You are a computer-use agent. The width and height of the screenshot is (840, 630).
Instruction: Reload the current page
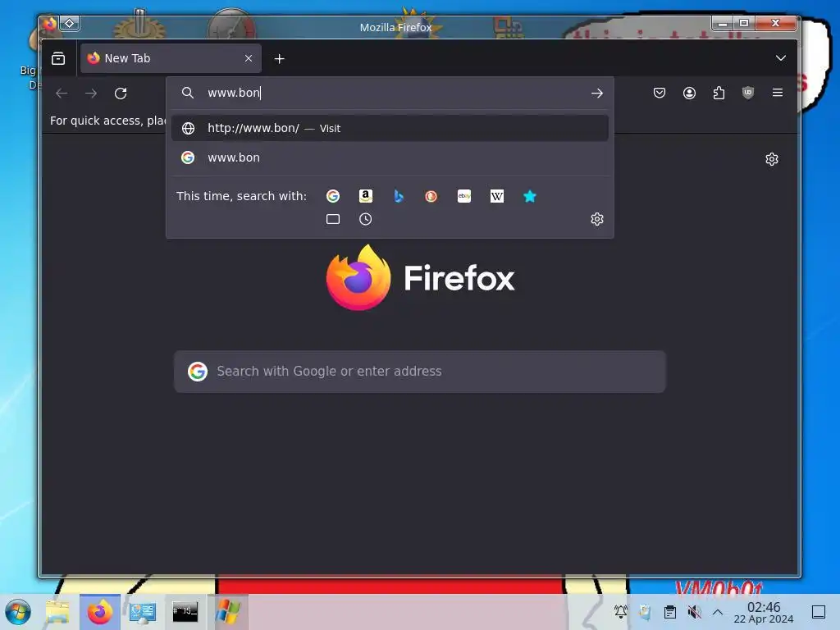[121, 94]
